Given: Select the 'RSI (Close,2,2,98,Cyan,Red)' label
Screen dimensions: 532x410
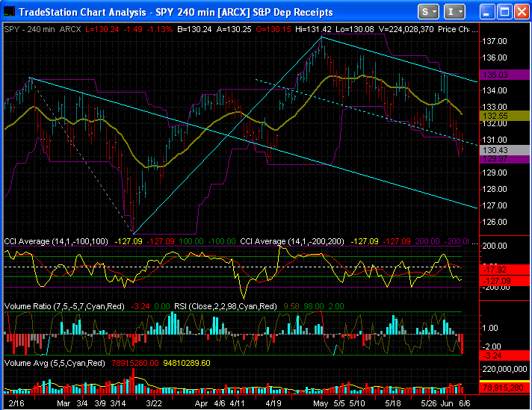Looking at the screenshot, I should click(x=226, y=307).
